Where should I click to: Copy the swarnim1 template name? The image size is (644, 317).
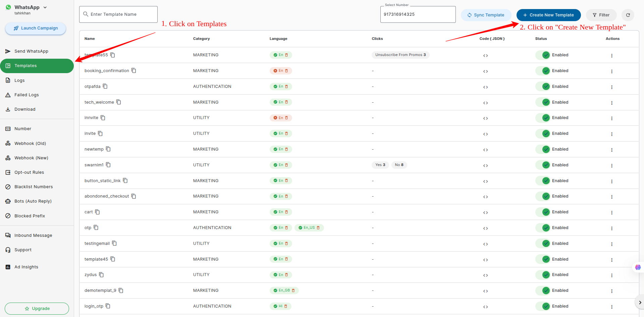coord(108,165)
